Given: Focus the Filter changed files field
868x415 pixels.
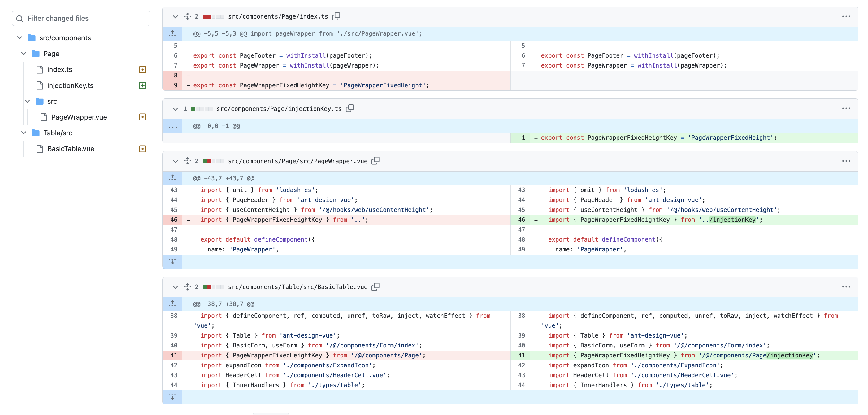Looking at the screenshot, I should tap(81, 18).
